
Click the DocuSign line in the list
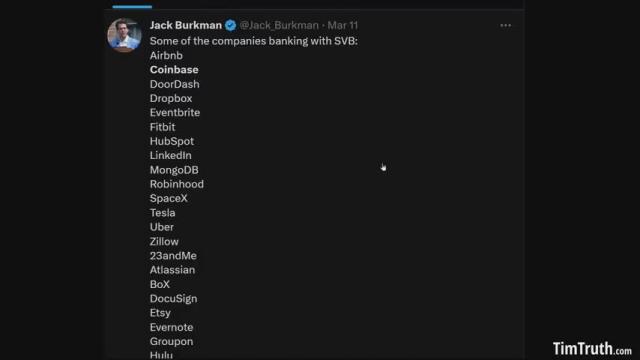(173, 298)
